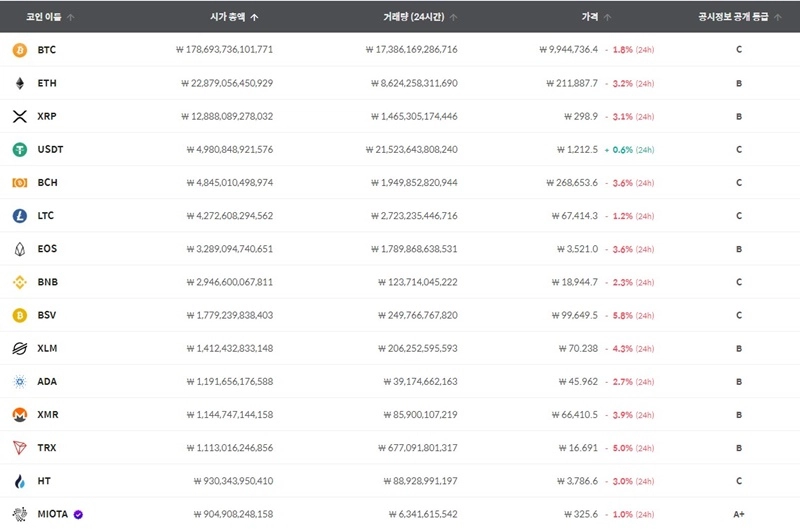Open the BTC coin name link

point(46,50)
